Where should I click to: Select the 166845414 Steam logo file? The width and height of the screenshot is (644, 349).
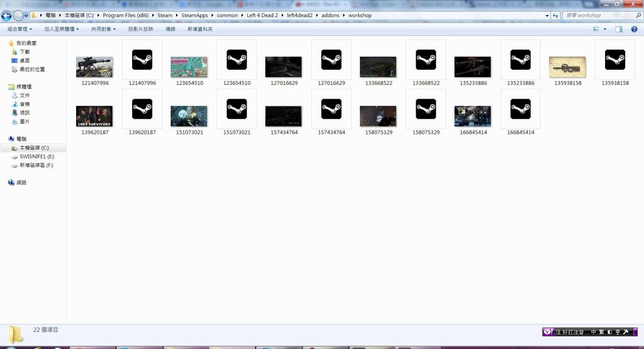tap(520, 109)
